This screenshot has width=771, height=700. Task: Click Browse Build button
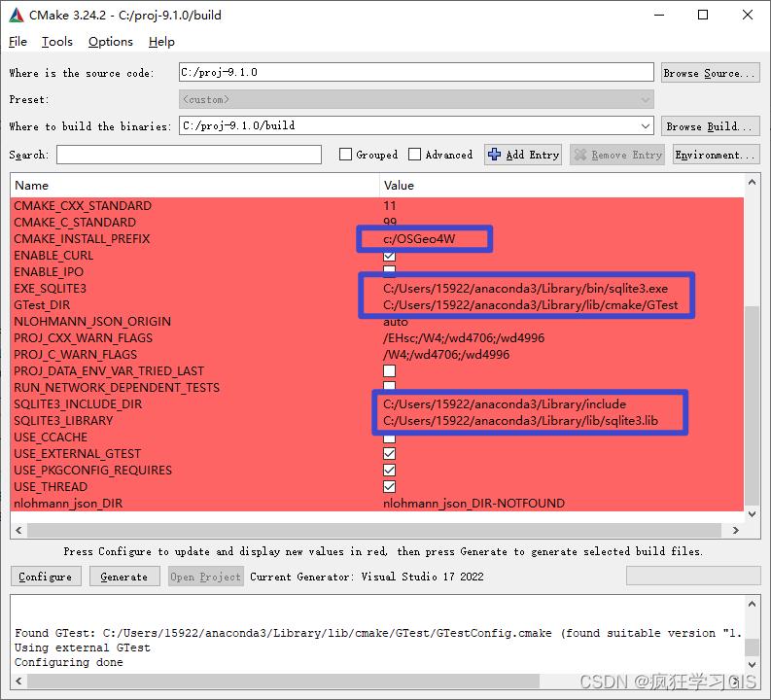pyautogui.click(x=710, y=126)
